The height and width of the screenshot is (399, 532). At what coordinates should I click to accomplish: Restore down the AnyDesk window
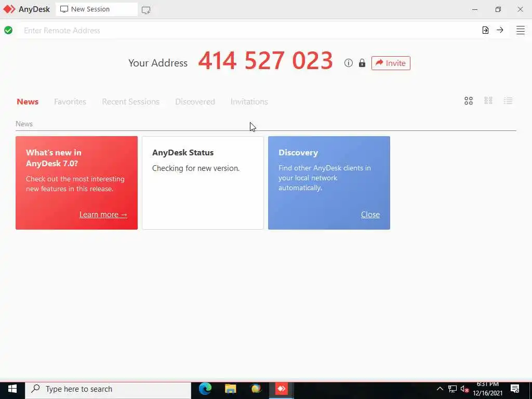(498, 9)
